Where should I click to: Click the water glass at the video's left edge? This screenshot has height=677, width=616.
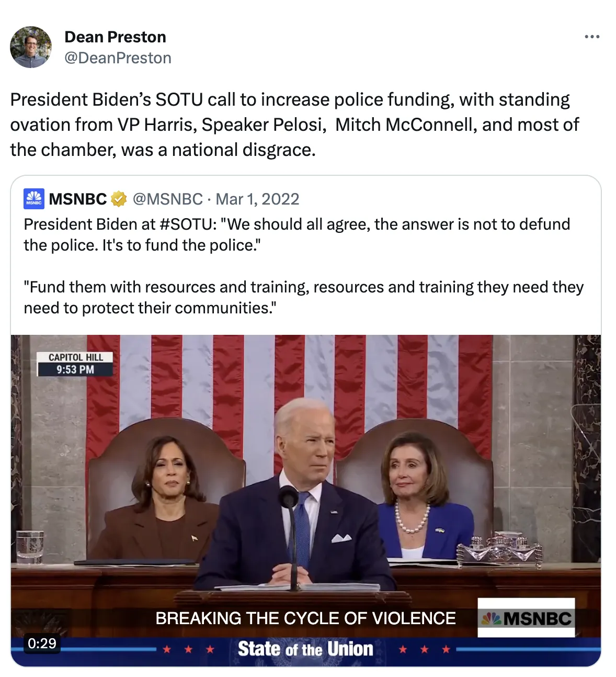pos(29,547)
